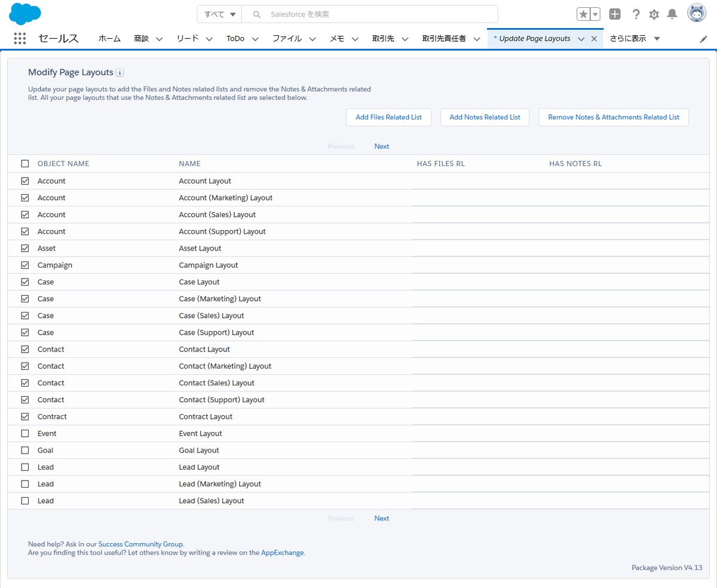Select the Case (Marketing) Layout name cell
Screen dimensions: 717x588
[220, 299]
